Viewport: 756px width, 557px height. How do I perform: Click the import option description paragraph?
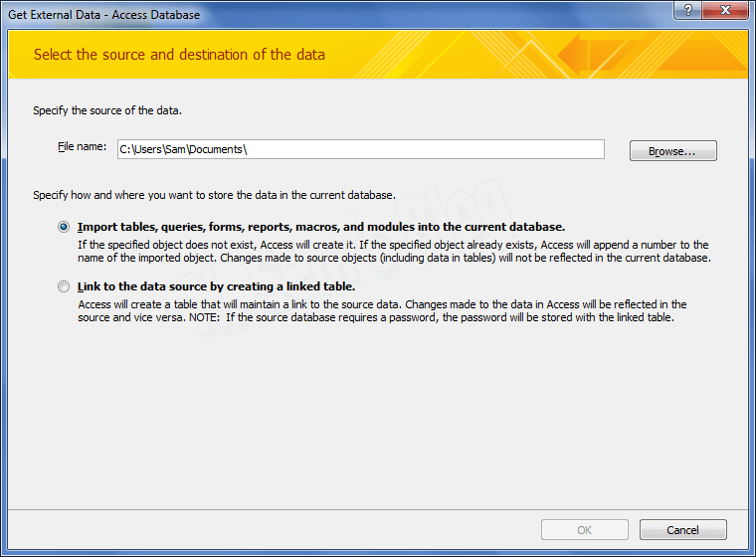tap(393, 251)
